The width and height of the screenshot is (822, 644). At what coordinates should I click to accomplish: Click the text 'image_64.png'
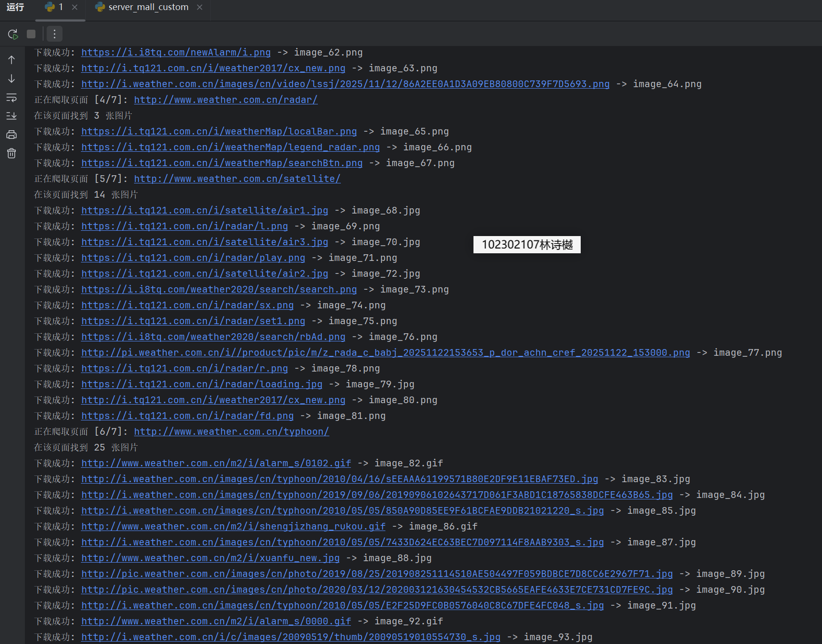point(667,84)
